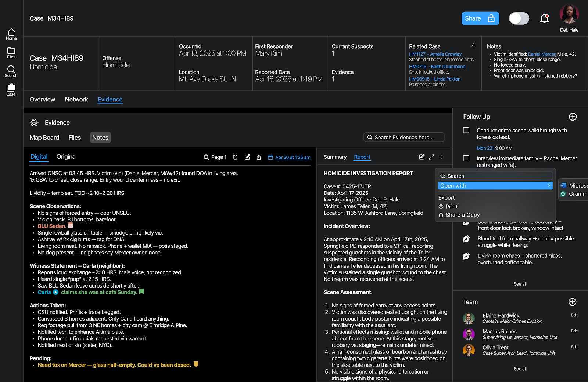Click the Mon 22 date link
Viewport: 588px width, 382px height.
coord(484,148)
